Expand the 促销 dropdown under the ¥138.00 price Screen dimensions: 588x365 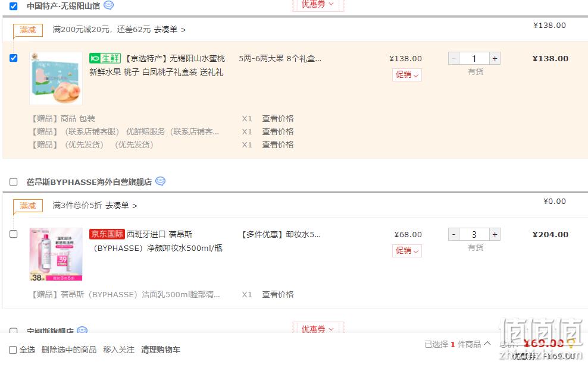[x=407, y=74]
